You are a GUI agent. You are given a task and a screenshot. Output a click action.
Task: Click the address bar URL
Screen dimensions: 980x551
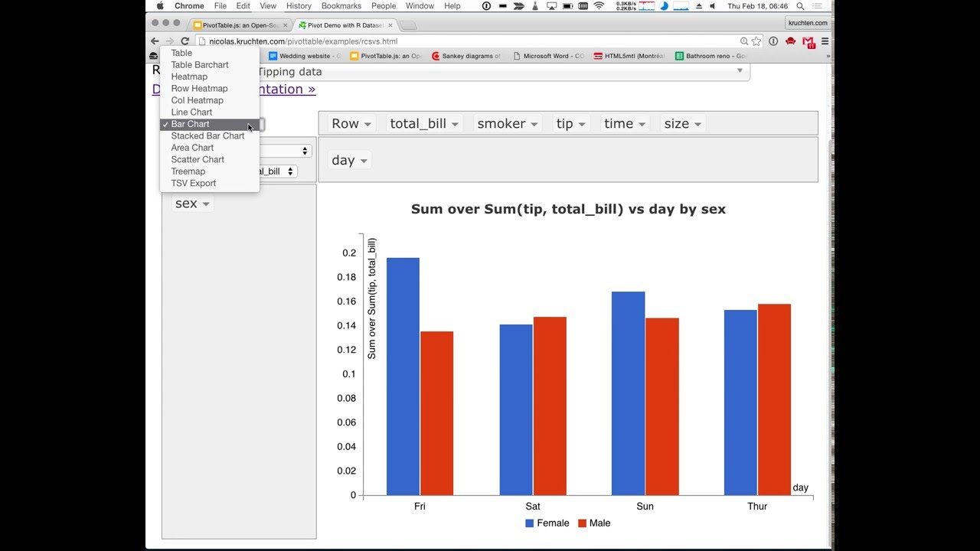pyautogui.click(x=303, y=41)
